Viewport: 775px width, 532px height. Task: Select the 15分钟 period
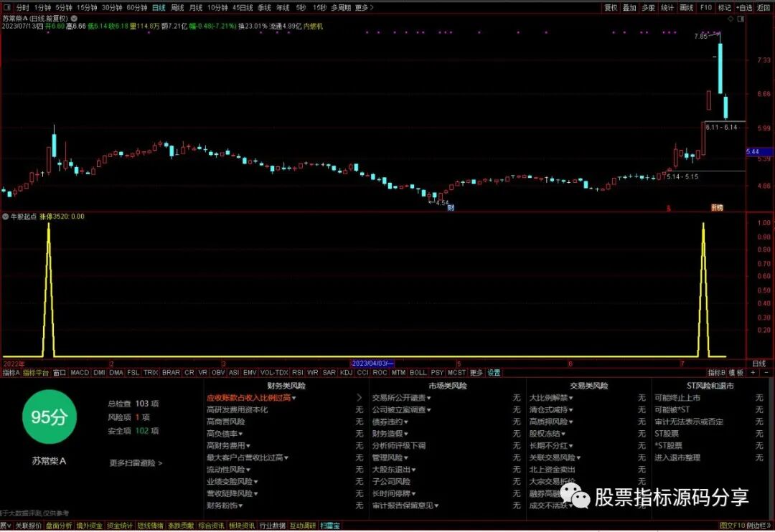point(87,7)
